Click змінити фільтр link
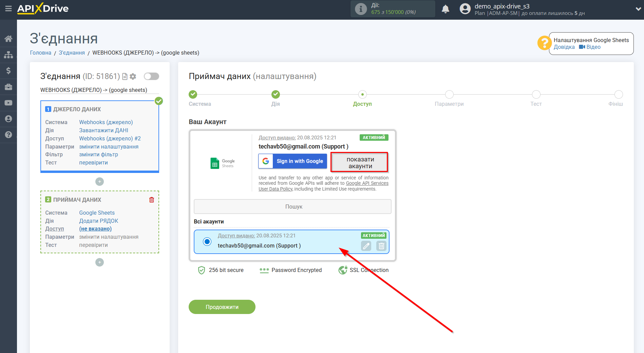This screenshot has width=644, height=353. coord(99,154)
